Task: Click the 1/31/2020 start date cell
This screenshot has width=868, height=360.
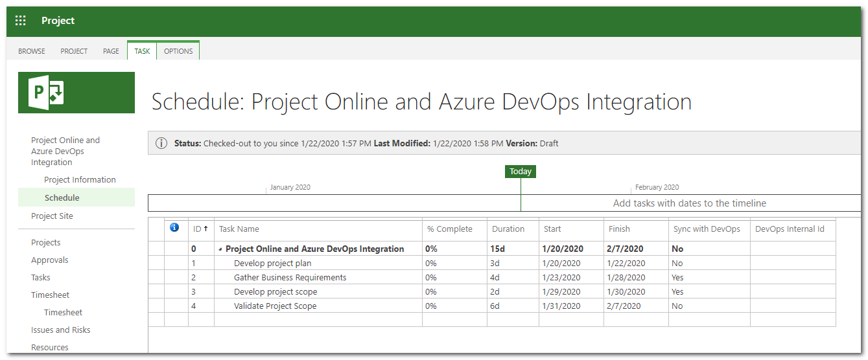Action: point(571,306)
